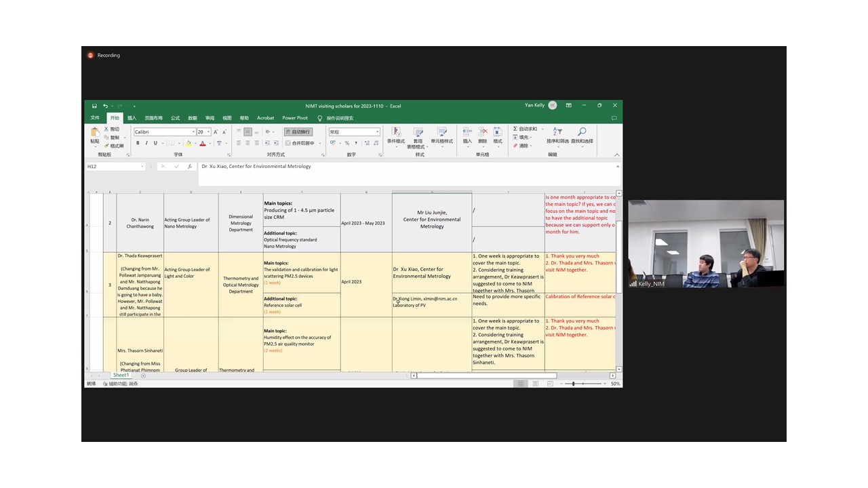868x488 pixels.
Task: Click the Delete cells icon
Action: click(x=482, y=134)
